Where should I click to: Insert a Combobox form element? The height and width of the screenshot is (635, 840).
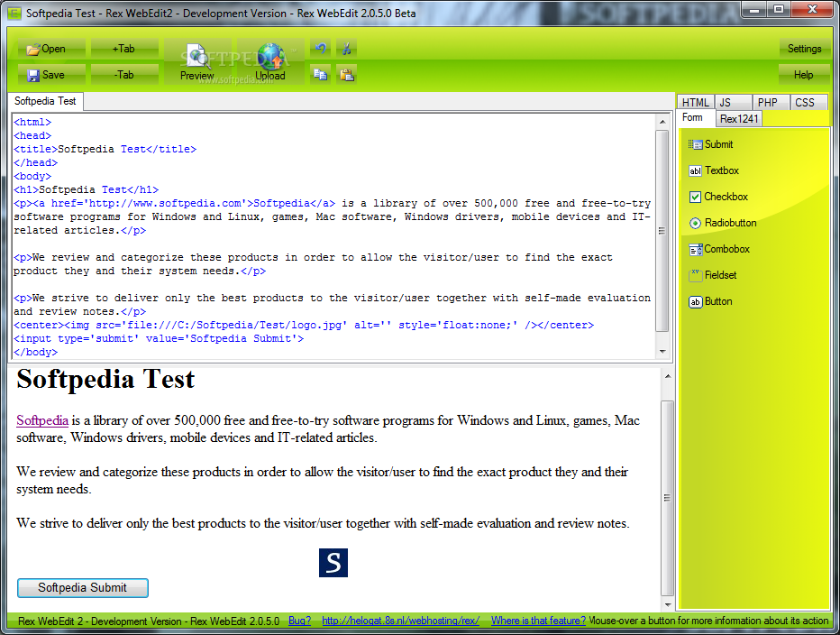(719, 249)
